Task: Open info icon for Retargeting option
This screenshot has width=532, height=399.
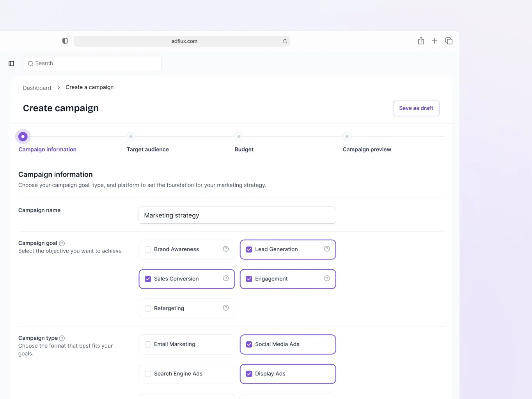Action: pyautogui.click(x=226, y=308)
